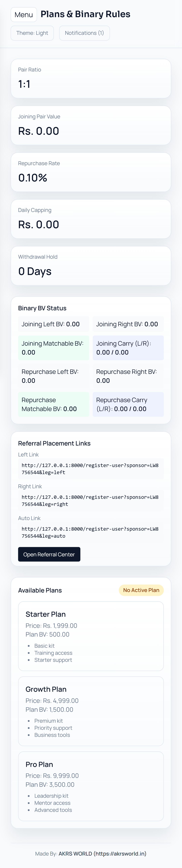Click the Daily Capping card

click(x=90, y=219)
